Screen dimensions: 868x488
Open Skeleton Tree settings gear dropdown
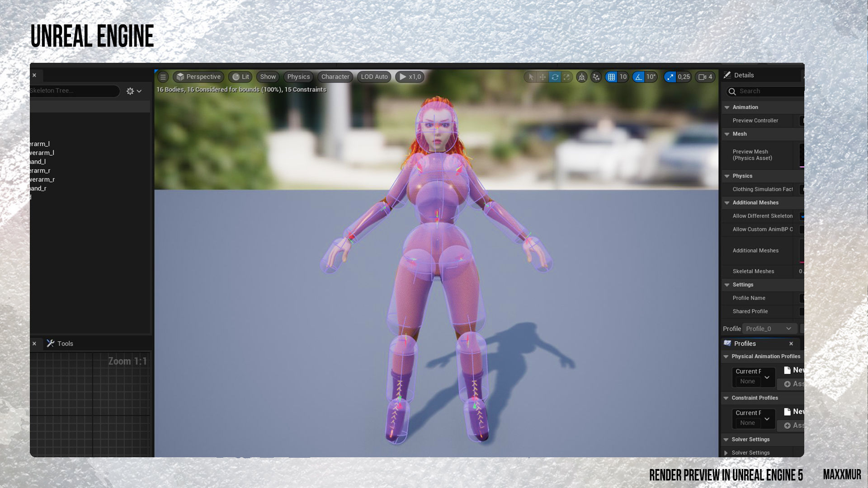click(134, 91)
